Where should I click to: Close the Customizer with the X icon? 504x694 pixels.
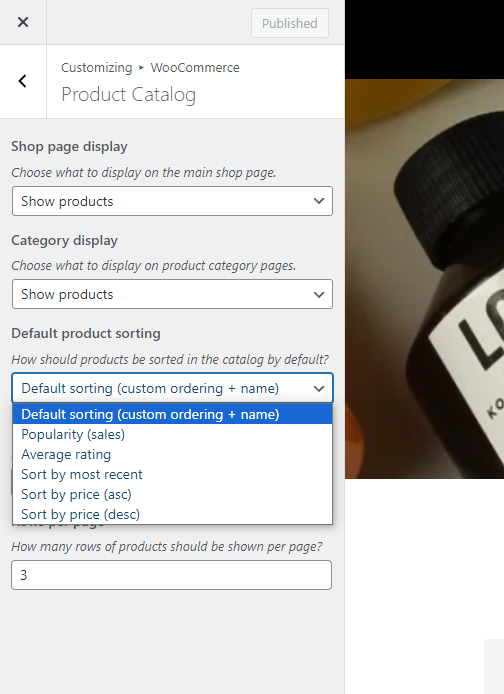(23, 22)
